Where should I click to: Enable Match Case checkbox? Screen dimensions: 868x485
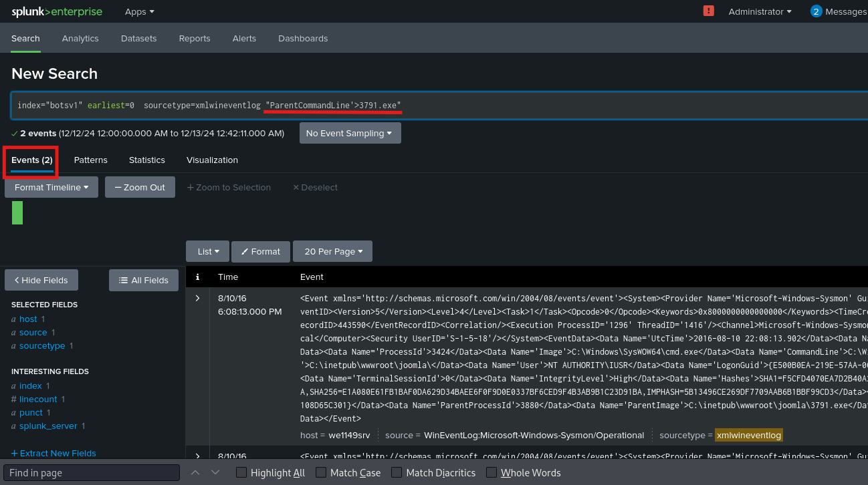coord(321,472)
